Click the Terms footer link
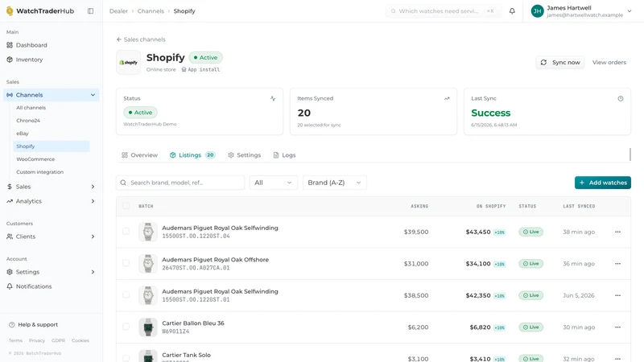 [15, 340]
